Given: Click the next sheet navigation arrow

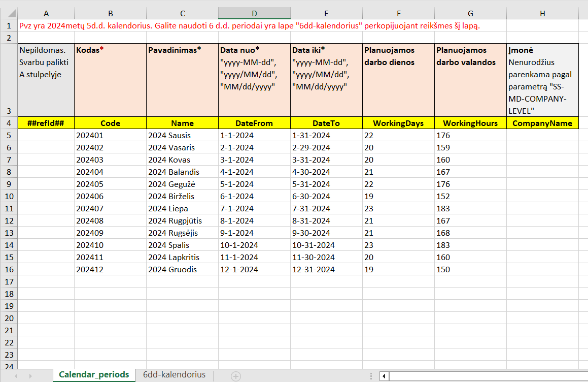Looking at the screenshot, I should [x=30, y=376].
